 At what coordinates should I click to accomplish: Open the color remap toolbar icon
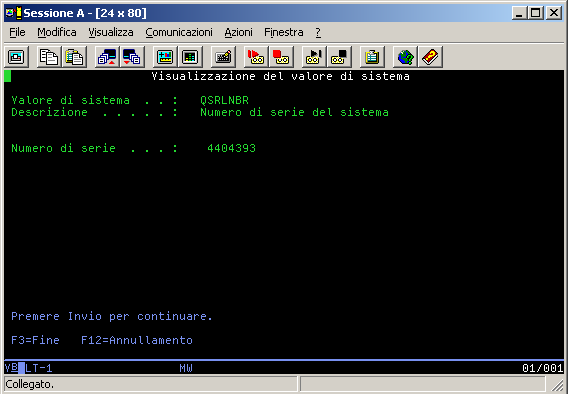coord(190,57)
